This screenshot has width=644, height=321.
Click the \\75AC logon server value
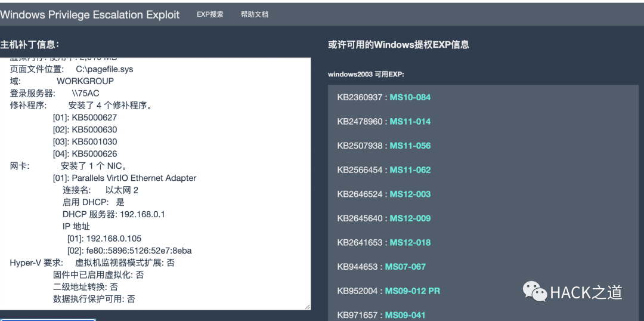tap(85, 93)
